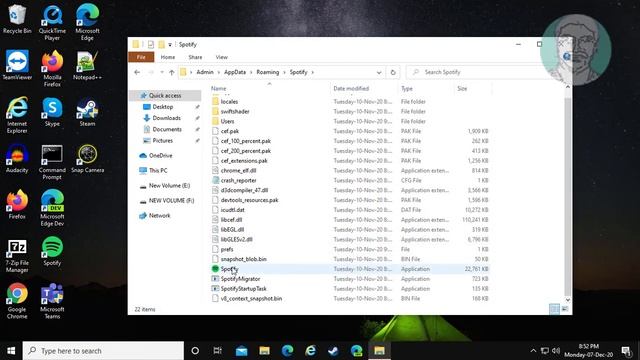Open the Recycle Bin desktop icon
Screen dimensions: 640x360
click(17, 20)
